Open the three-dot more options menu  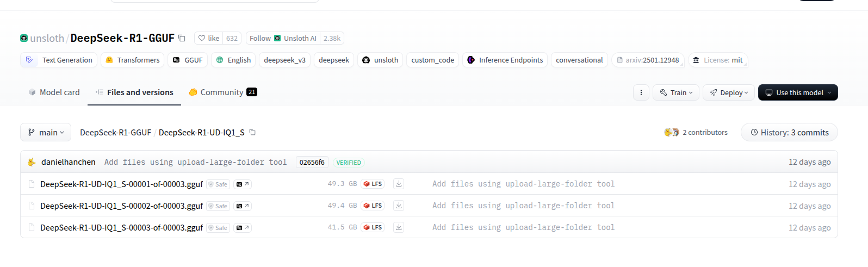coord(641,92)
